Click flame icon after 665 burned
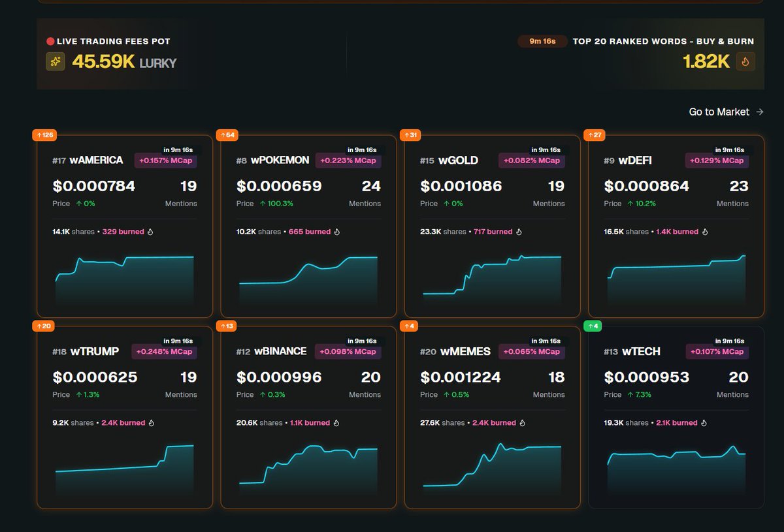Screen dimensions: 784x532 click(337, 232)
